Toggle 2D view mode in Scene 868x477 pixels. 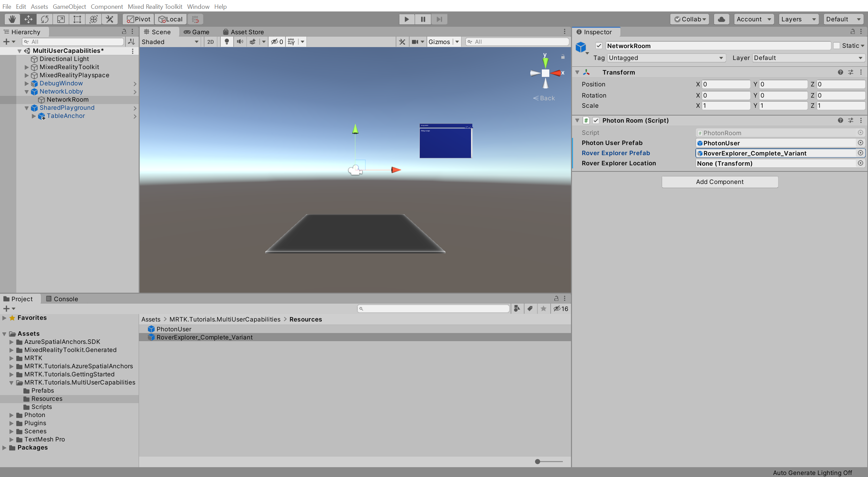(x=209, y=41)
